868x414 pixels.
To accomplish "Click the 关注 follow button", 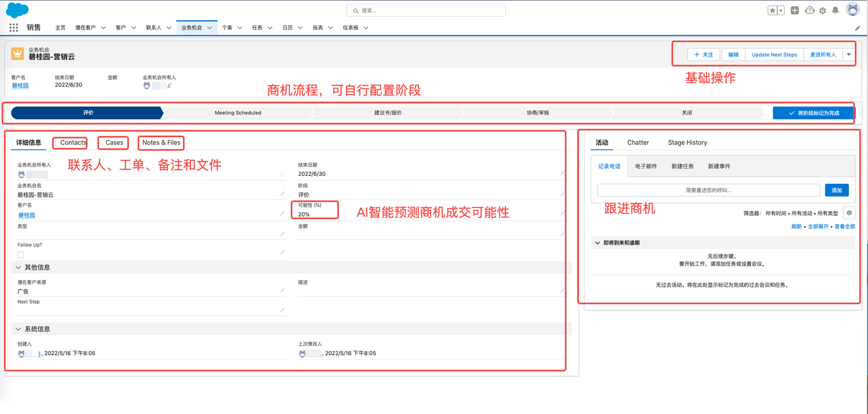I will [x=704, y=54].
